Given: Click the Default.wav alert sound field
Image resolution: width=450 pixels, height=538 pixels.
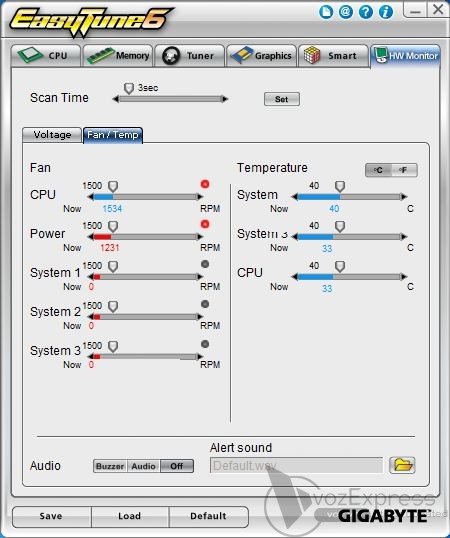Looking at the screenshot, I should [296, 465].
